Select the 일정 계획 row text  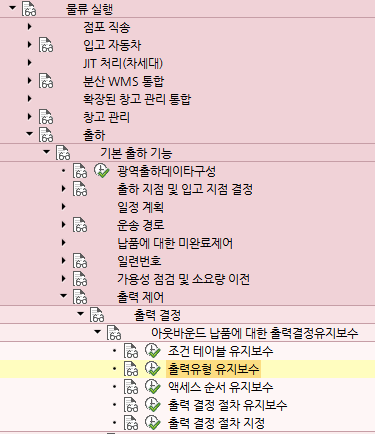140,207
